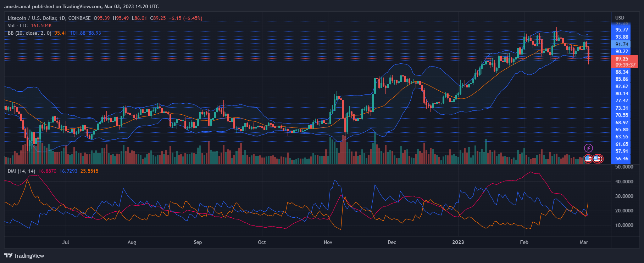
Task: Click the change value -6.15 (-6.45%)
Action: point(185,18)
